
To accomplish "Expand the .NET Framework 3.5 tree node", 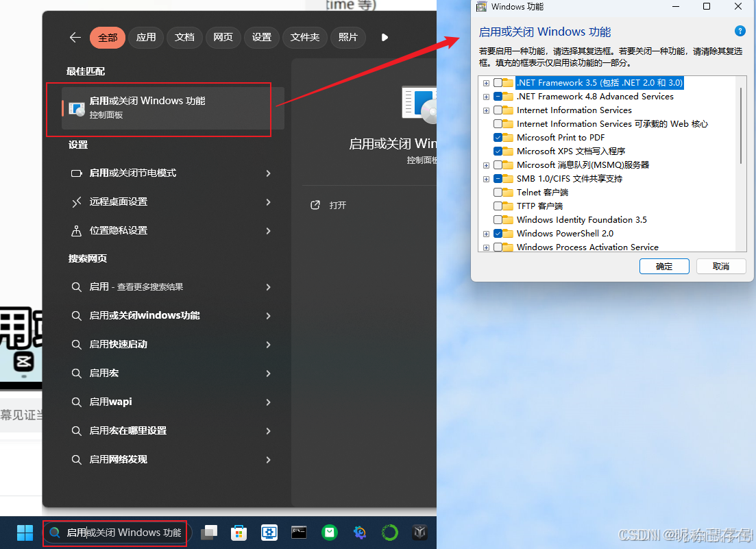I will point(486,83).
